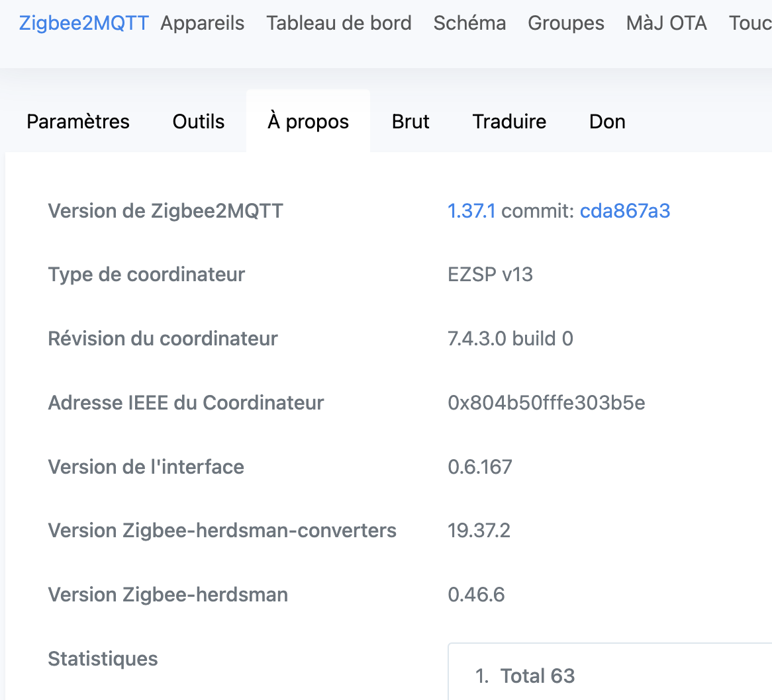
Task: Switch to the Brut tab
Action: [x=410, y=122]
